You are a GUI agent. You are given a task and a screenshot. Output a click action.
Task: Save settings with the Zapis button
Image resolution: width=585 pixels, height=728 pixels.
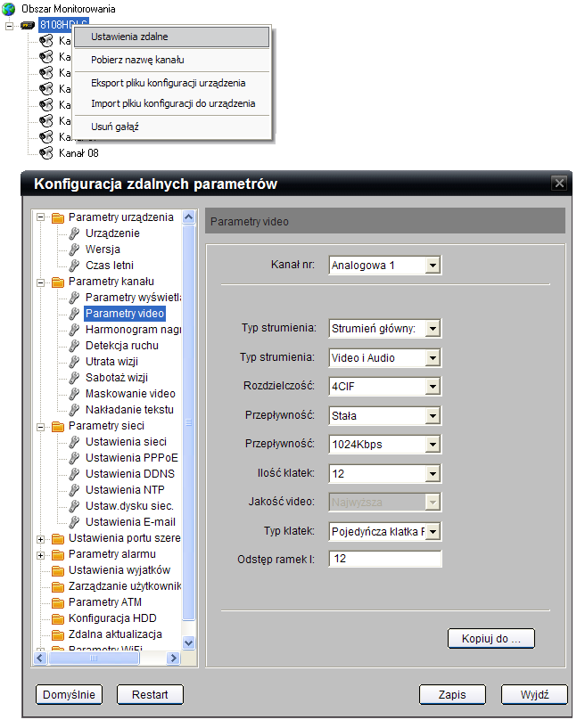pyautogui.click(x=452, y=695)
